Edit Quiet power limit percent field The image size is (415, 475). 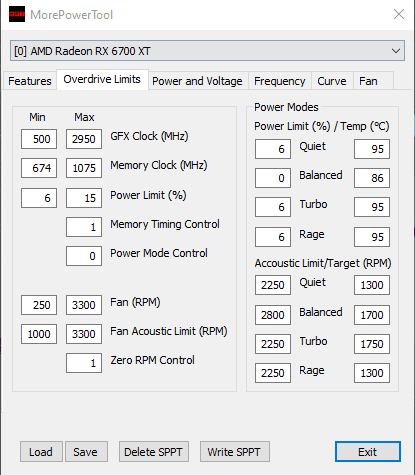click(x=273, y=149)
